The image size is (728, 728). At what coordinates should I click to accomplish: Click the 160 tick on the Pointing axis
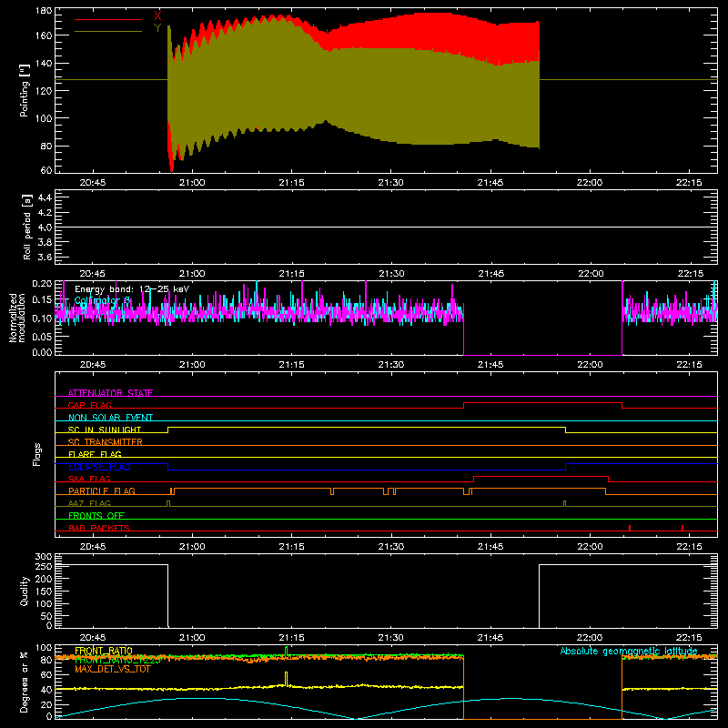[44, 35]
